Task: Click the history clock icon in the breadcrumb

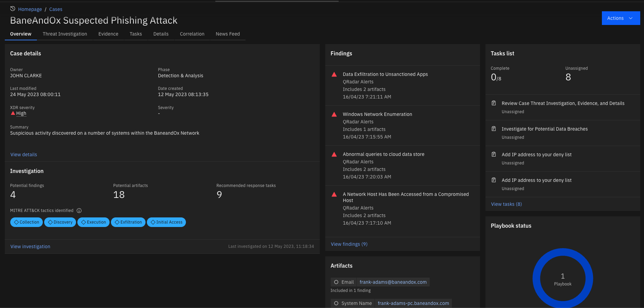Action: tap(13, 9)
